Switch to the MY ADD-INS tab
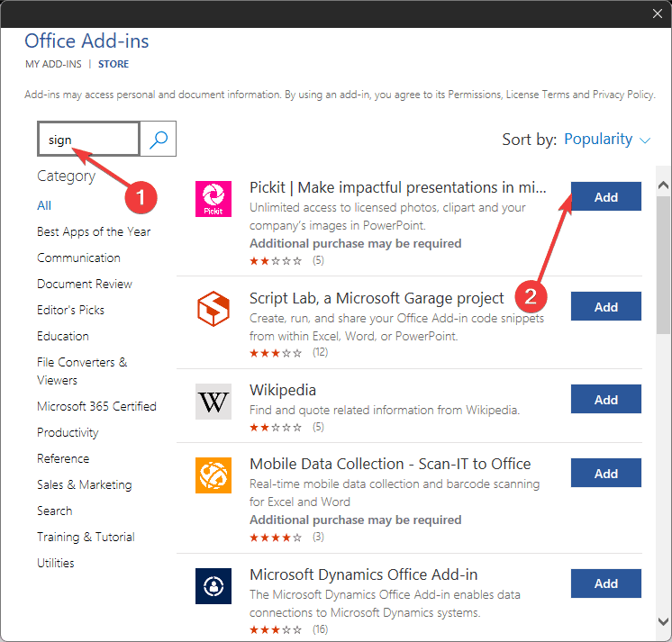672x642 pixels. (x=53, y=64)
